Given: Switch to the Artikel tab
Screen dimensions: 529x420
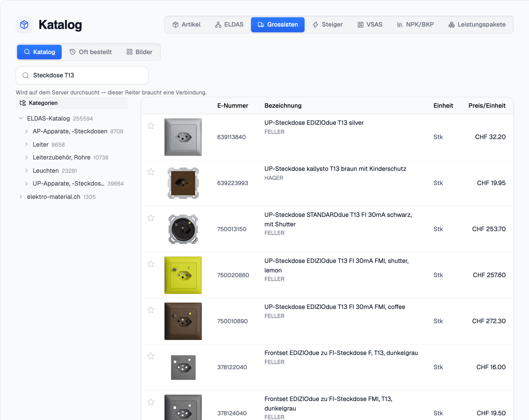Looking at the screenshot, I should click(186, 24).
